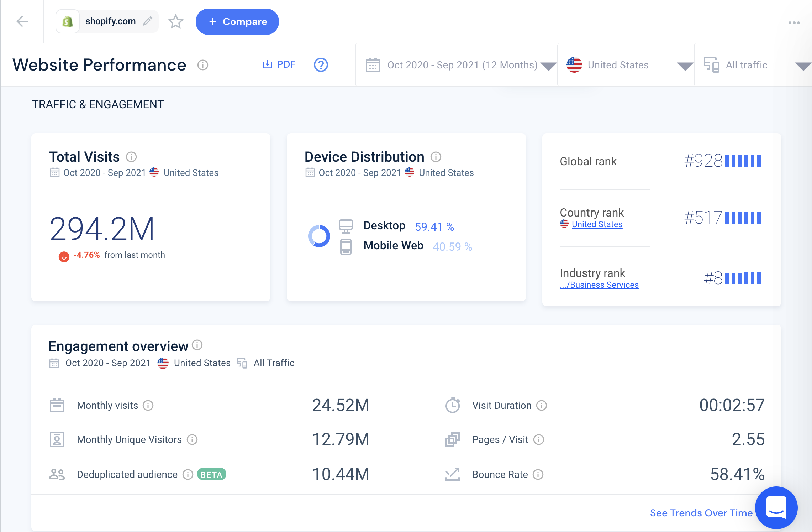Click the 294.2M total visits value
812x532 pixels.
(x=102, y=229)
